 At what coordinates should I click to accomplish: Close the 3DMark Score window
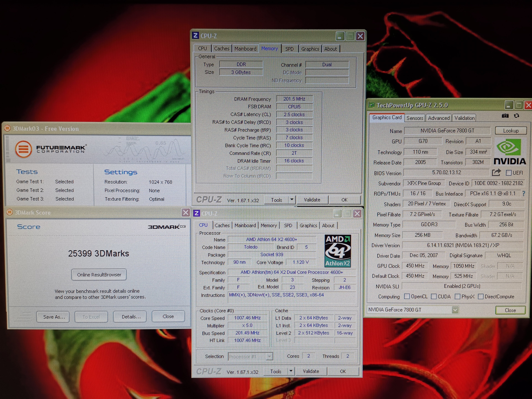[185, 213]
